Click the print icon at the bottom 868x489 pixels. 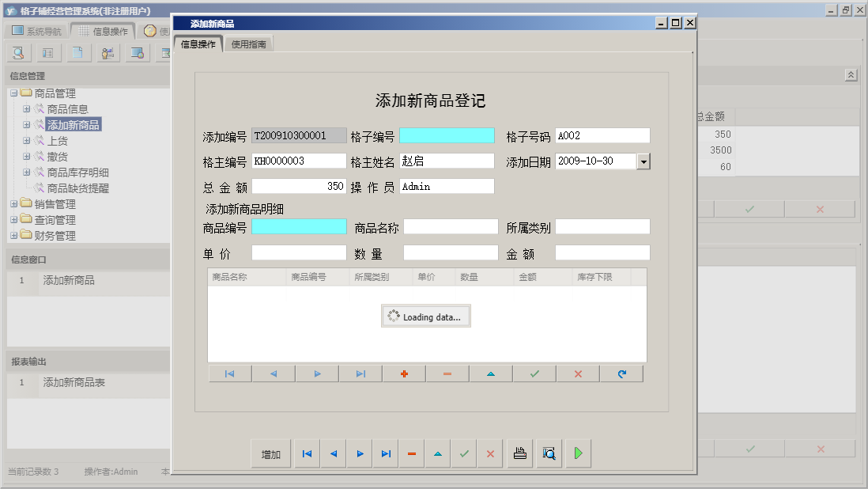[520, 453]
